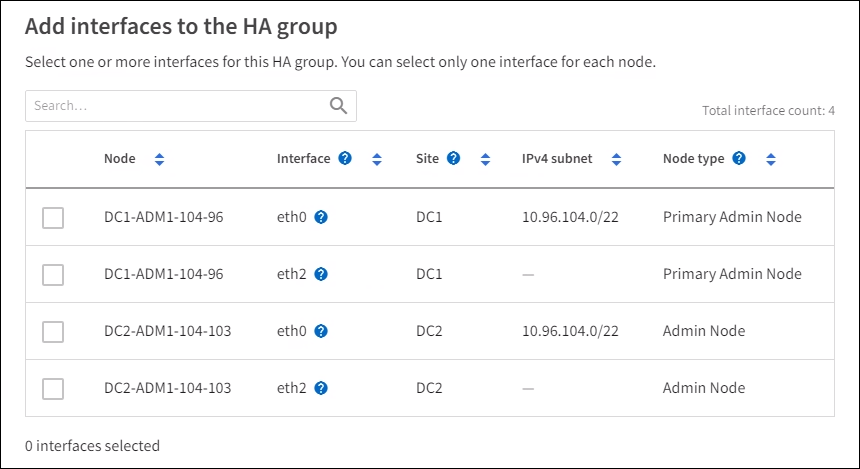The width and height of the screenshot is (860, 469).
Task: Check the DC2-ADM1-104-103 eth0 row checkbox
Action: 53,331
